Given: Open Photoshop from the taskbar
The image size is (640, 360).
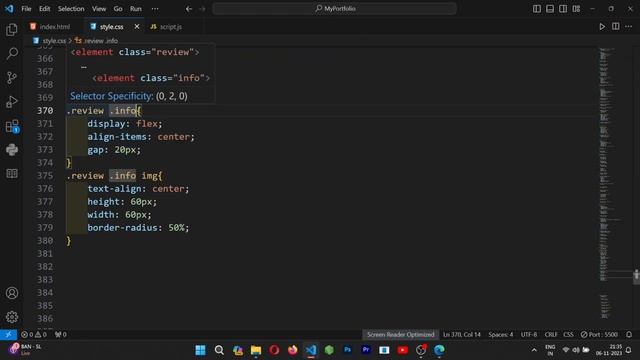Looking at the screenshot, I should point(347,350).
